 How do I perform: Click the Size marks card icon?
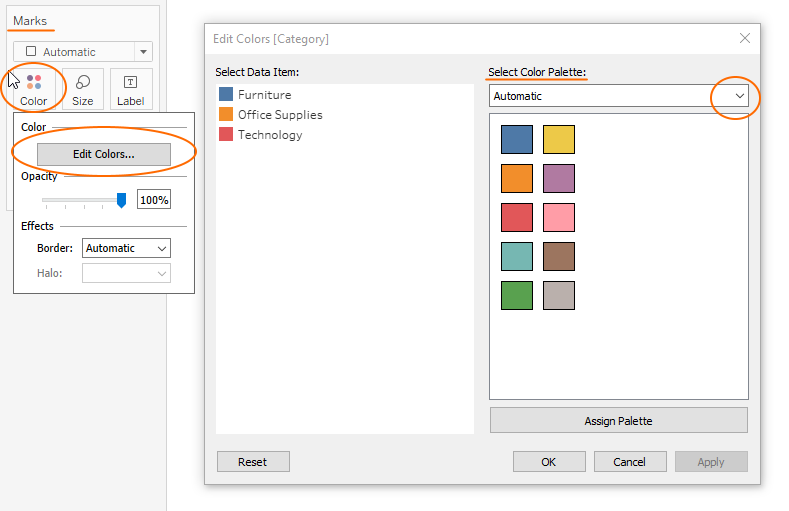83,88
